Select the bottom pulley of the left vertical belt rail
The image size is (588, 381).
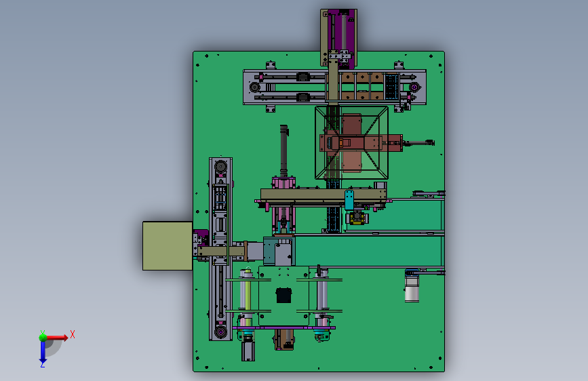220,332
